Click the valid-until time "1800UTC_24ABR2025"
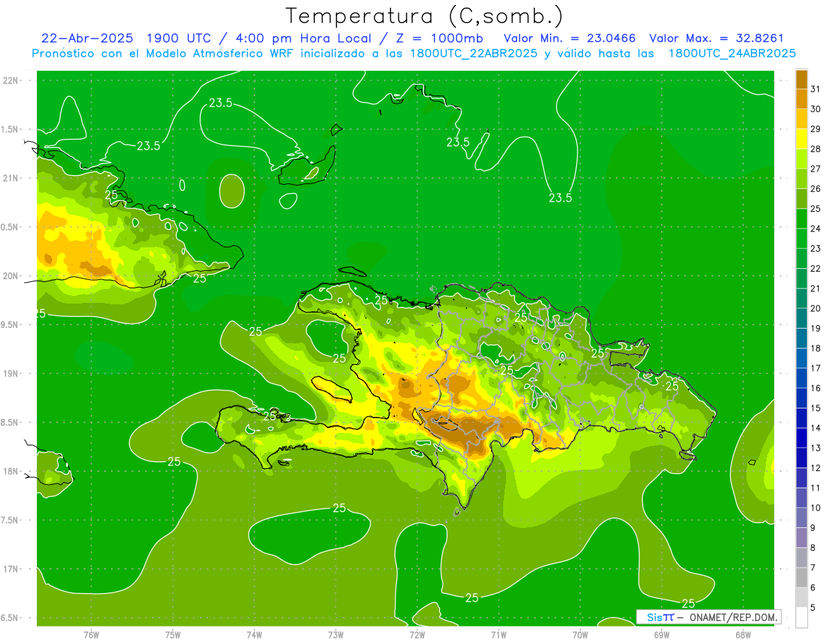 pyautogui.click(x=732, y=53)
